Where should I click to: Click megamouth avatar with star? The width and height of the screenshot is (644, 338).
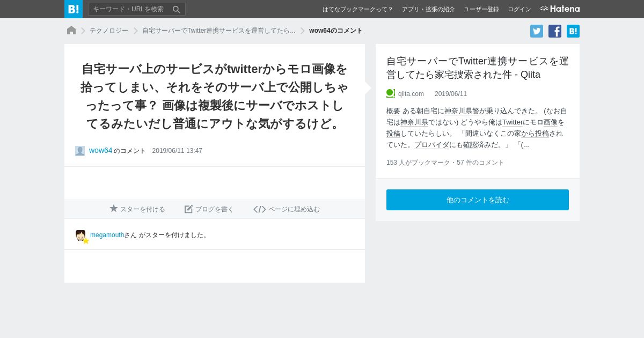tap(82, 237)
